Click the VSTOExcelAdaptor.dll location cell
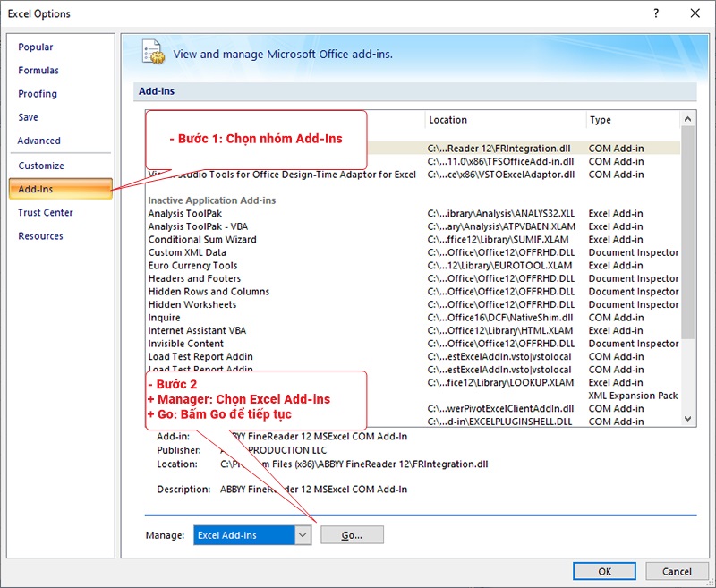This screenshot has height=588, width=716. point(501,175)
